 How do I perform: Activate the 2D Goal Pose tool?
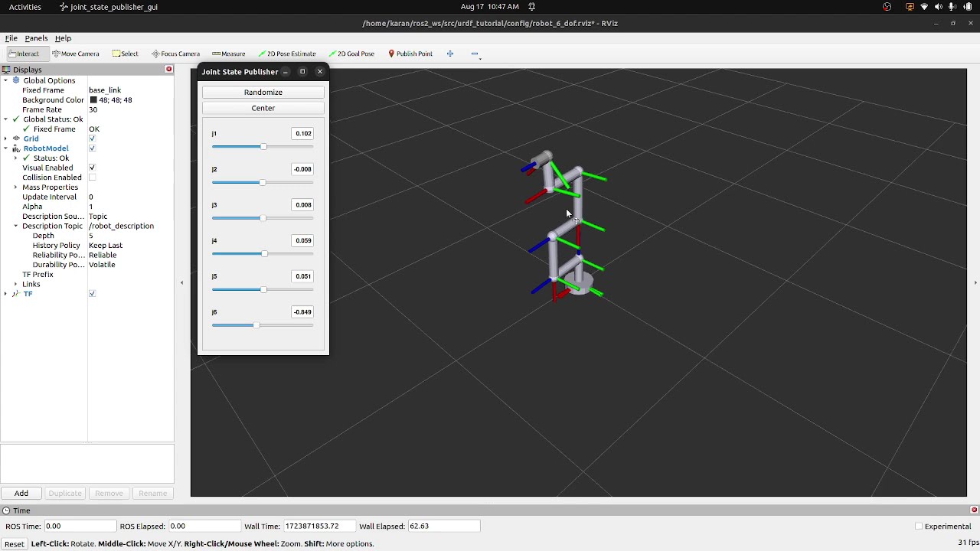point(351,54)
